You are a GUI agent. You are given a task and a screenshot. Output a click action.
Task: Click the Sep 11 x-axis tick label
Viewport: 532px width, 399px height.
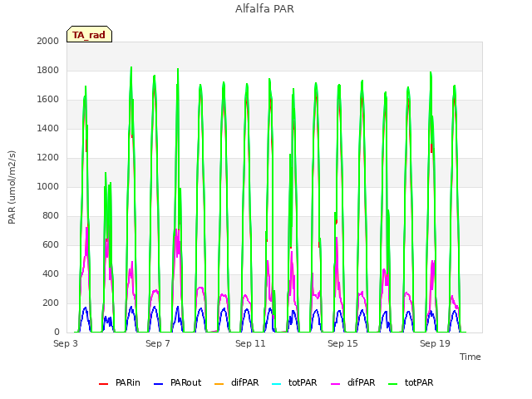pyautogui.click(x=250, y=343)
